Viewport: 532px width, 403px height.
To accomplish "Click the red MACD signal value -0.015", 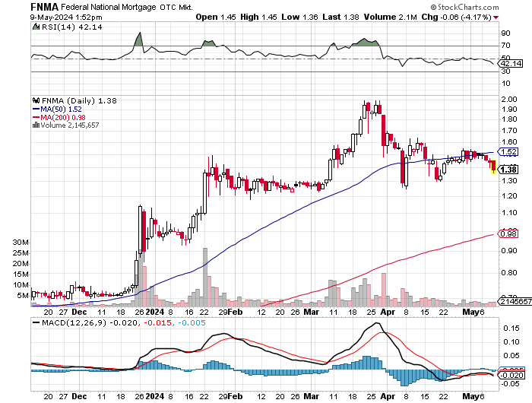I will coord(157,322).
